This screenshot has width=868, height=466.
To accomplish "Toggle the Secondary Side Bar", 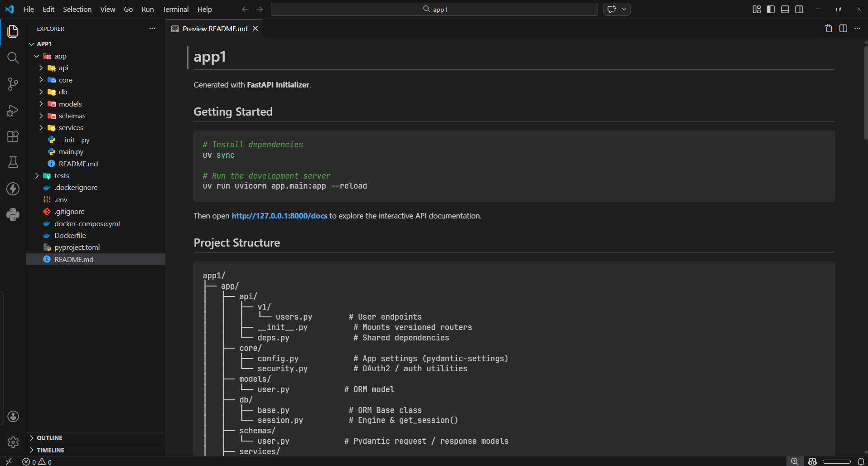I will pyautogui.click(x=799, y=9).
